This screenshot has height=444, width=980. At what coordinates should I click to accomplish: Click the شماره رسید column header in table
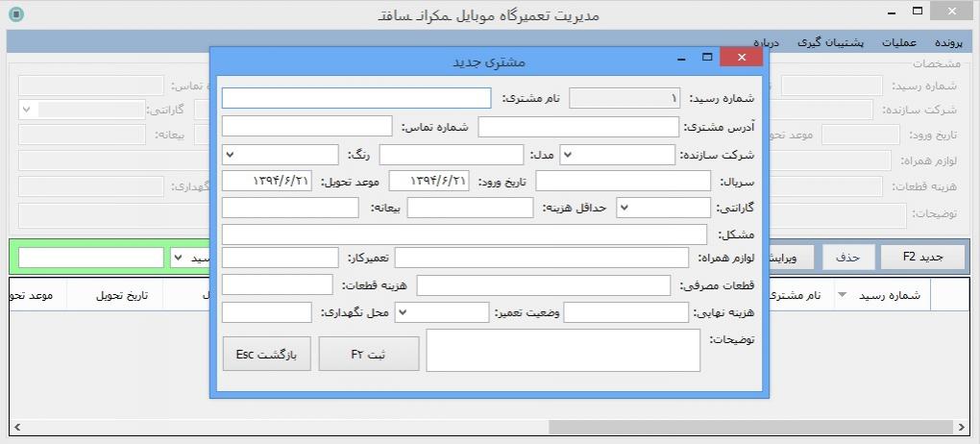(883, 295)
